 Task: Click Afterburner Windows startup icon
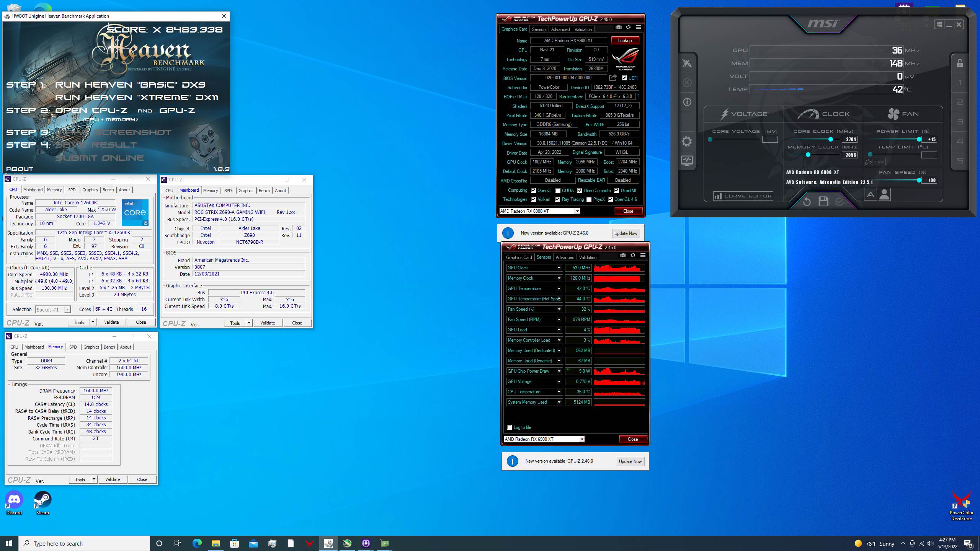tap(939, 24)
